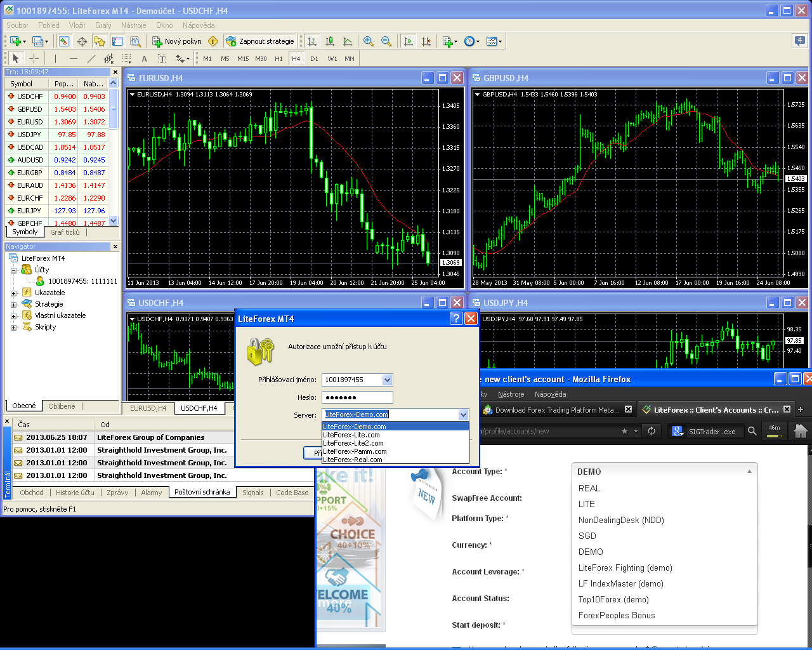812x650 pixels.
Task: Toggle the Terminal window icon
Action: point(117,41)
